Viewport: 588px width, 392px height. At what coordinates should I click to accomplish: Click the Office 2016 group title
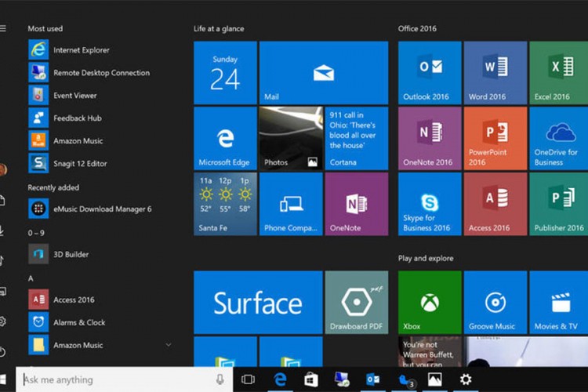pos(417,28)
